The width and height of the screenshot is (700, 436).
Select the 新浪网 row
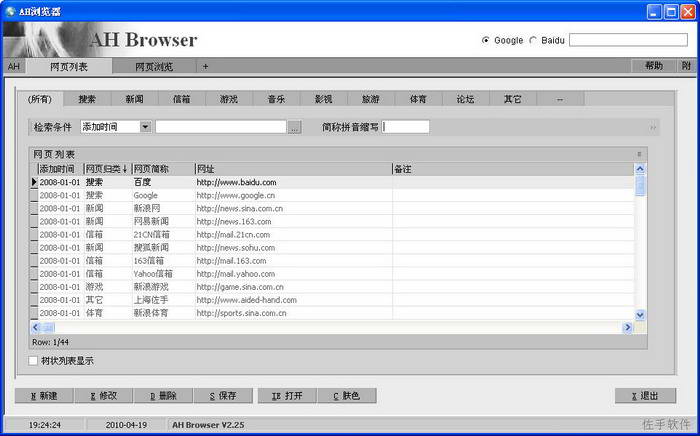coord(332,208)
